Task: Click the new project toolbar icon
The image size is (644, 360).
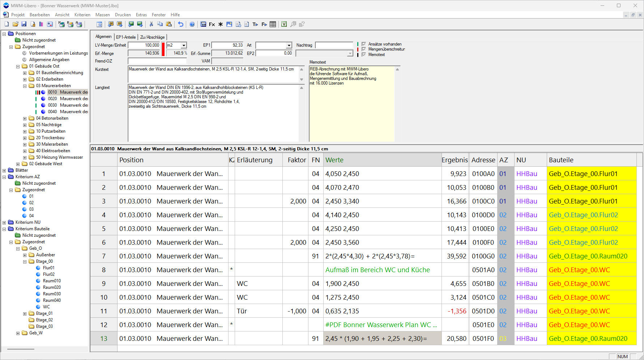Action: pos(7,24)
